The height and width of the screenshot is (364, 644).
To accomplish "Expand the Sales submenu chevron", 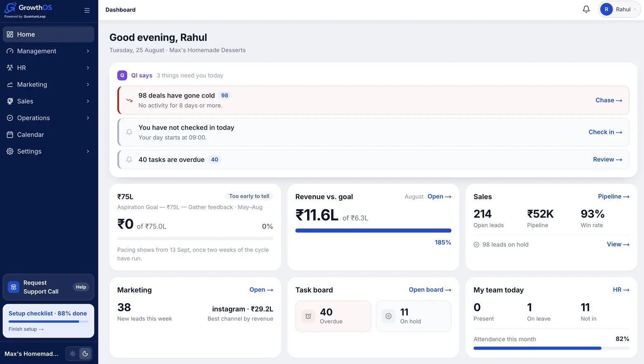I will [x=88, y=101].
